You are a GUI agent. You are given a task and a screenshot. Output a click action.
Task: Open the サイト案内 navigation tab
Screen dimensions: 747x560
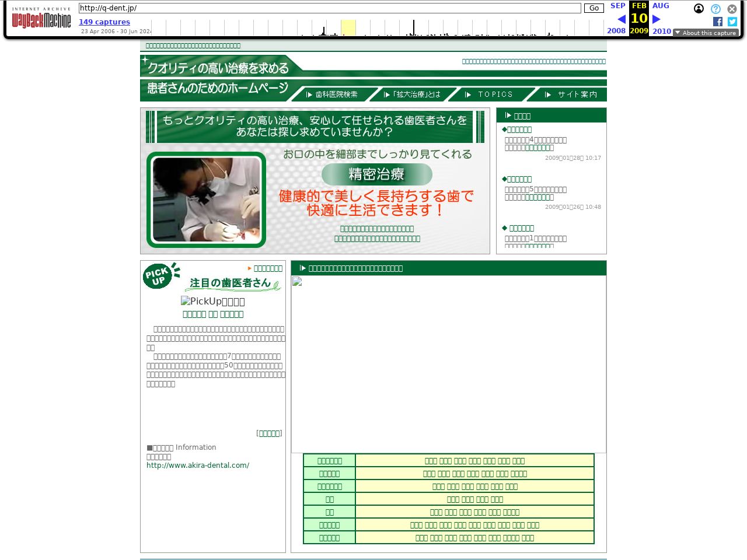(571, 94)
